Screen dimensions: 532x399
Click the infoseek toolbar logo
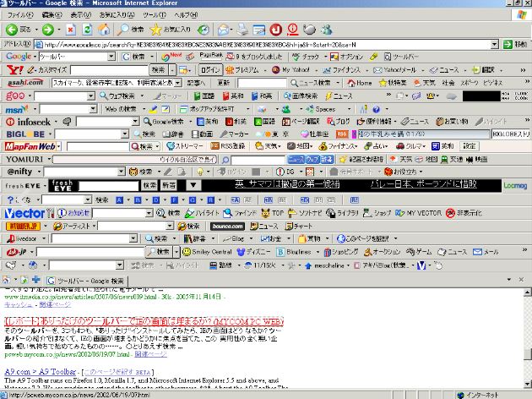tap(28, 122)
